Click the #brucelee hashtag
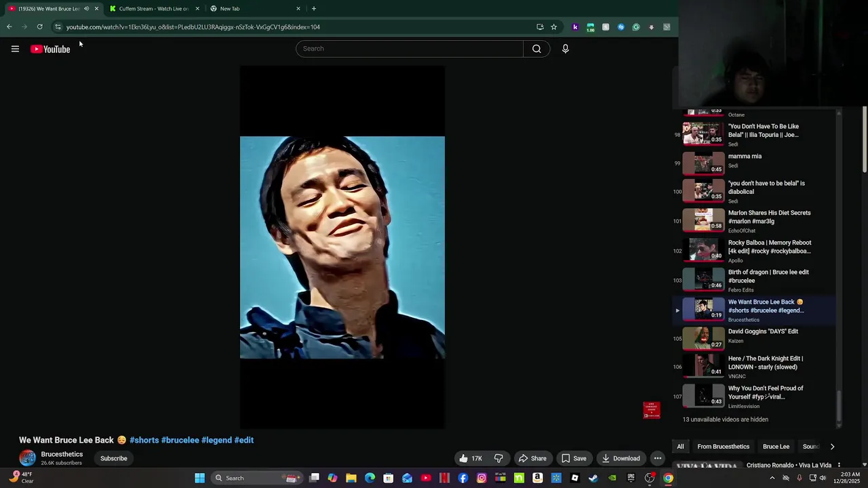This screenshot has width=868, height=488. 180,440
